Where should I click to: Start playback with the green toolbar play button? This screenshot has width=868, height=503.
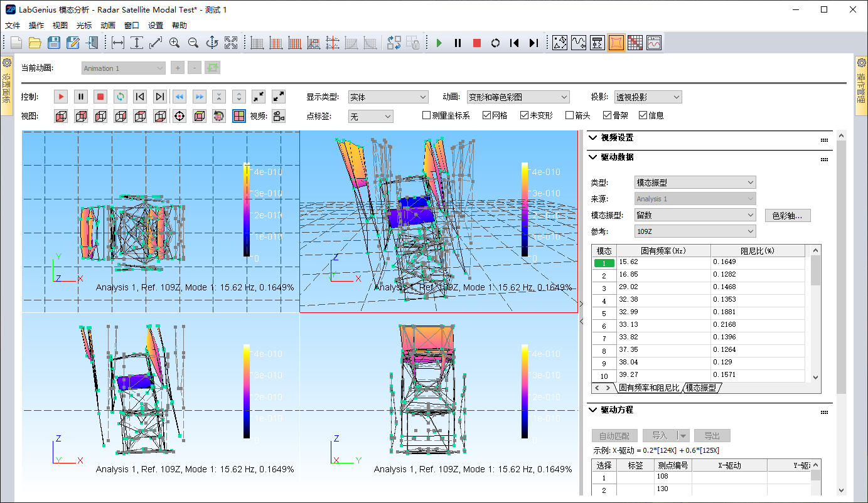click(439, 43)
